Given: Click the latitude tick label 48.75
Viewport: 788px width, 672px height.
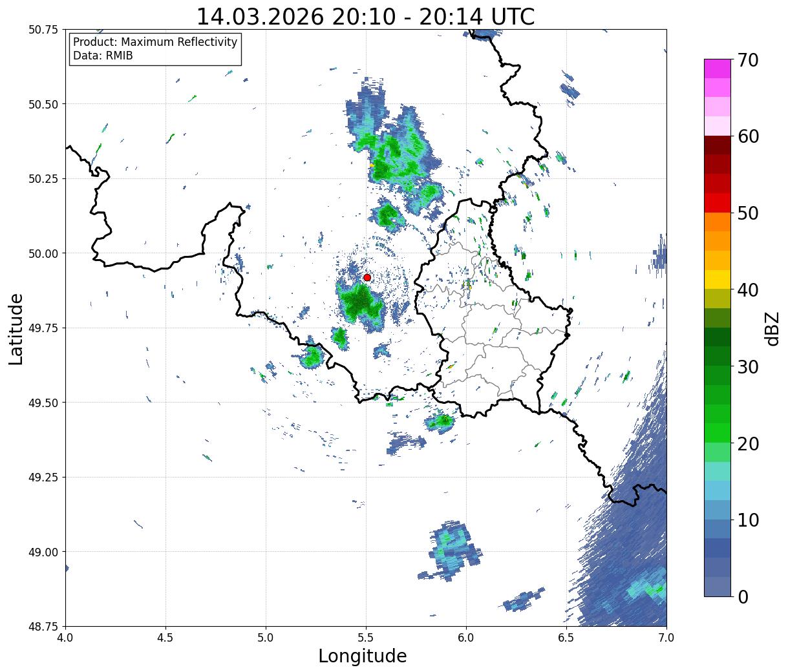Looking at the screenshot, I should tap(43, 626).
